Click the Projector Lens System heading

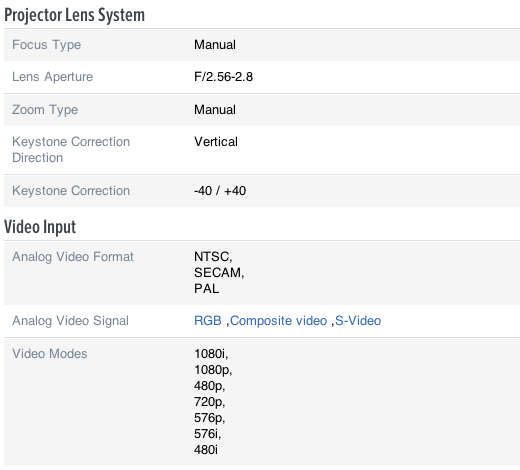(74, 15)
